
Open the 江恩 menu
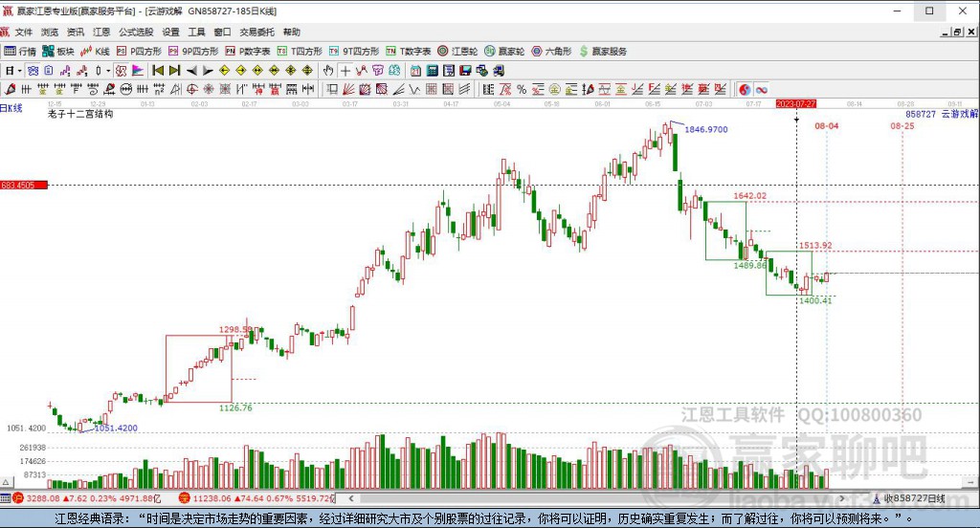click(x=101, y=32)
